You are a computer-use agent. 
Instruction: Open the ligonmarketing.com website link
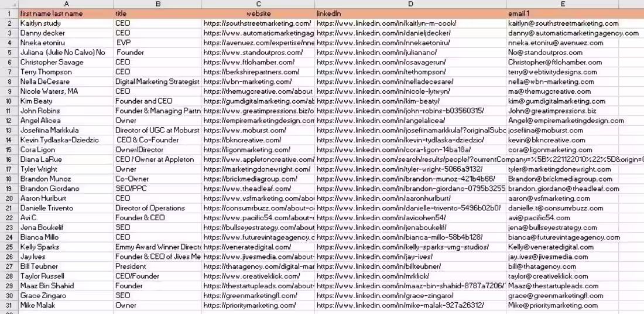click(x=247, y=149)
